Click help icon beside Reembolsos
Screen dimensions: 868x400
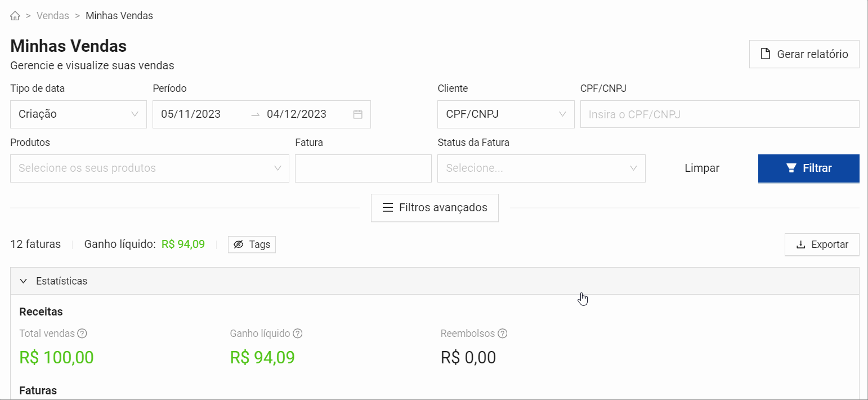(x=503, y=334)
